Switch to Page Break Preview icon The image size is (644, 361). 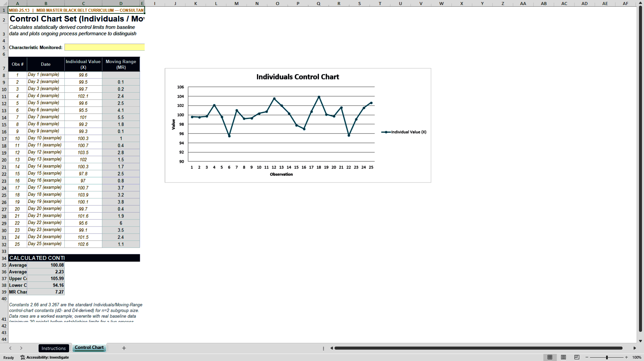click(x=577, y=357)
